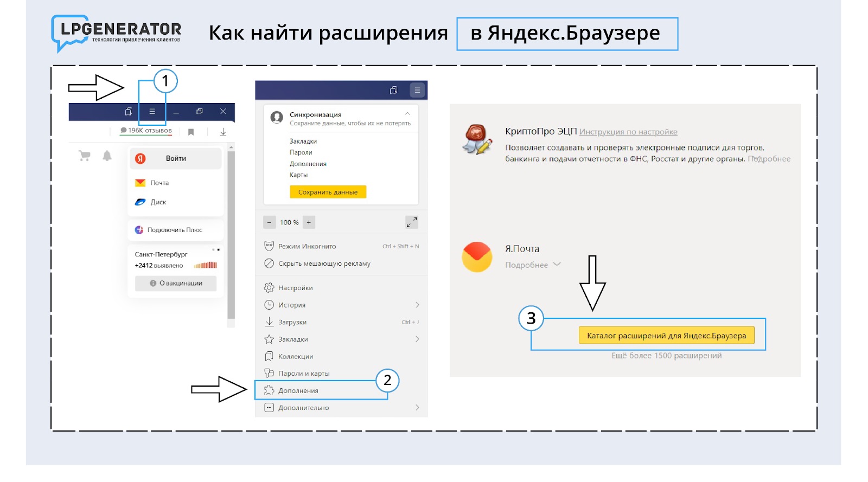Image resolution: width=868 pixels, height=482 pixels.
Task: Click the notification bell icon
Action: 107,156
